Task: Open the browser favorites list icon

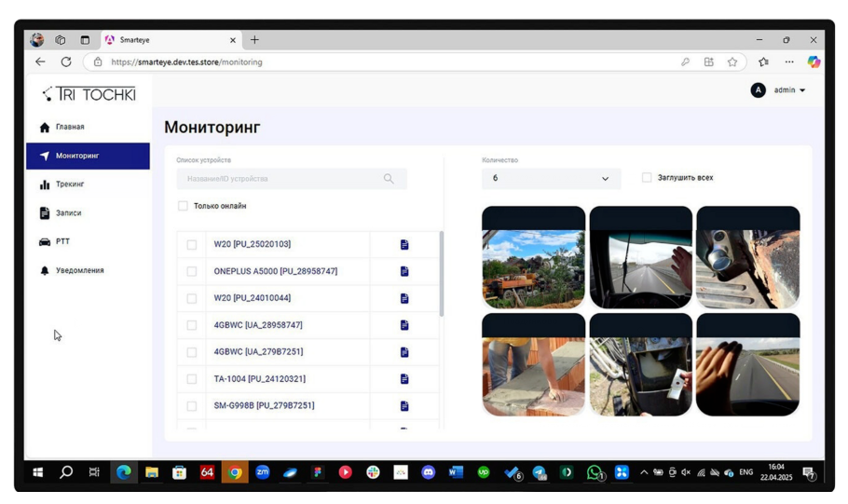Action: click(763, 62)
